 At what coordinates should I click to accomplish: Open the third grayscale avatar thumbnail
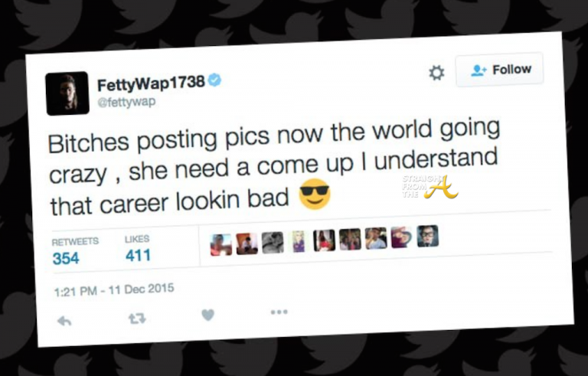point(273,243)
